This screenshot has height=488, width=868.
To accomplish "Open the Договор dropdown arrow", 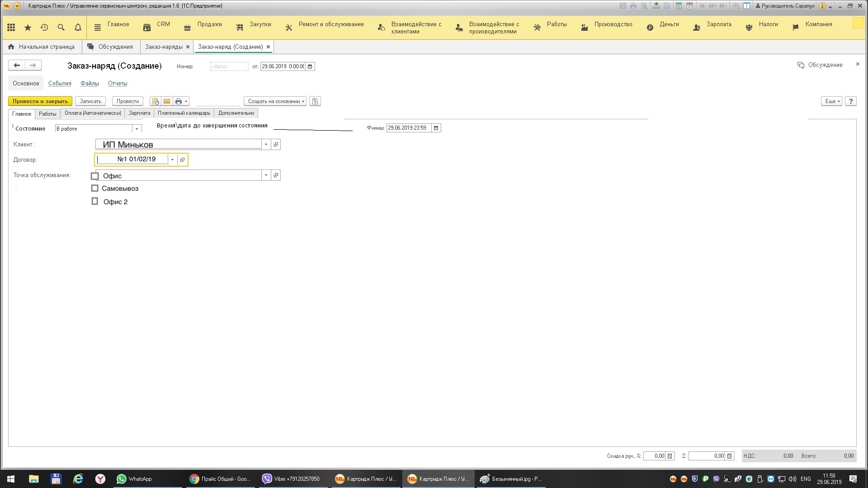I will pyautogui.click(x=172, y=160).
